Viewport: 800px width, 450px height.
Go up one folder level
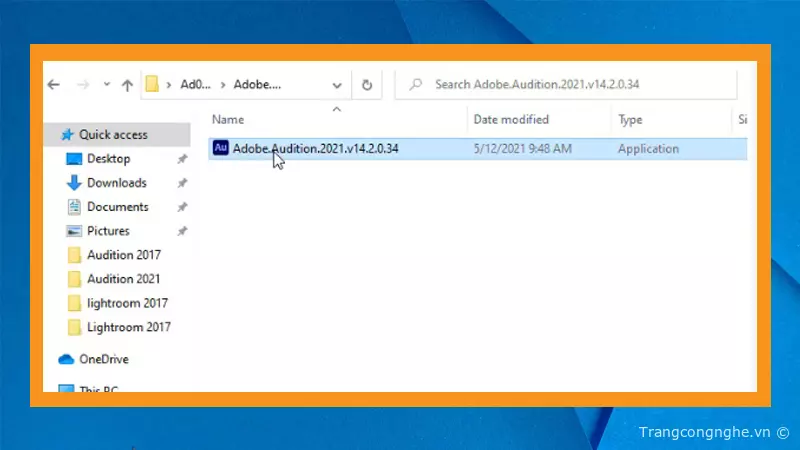(x=127, y=85)
